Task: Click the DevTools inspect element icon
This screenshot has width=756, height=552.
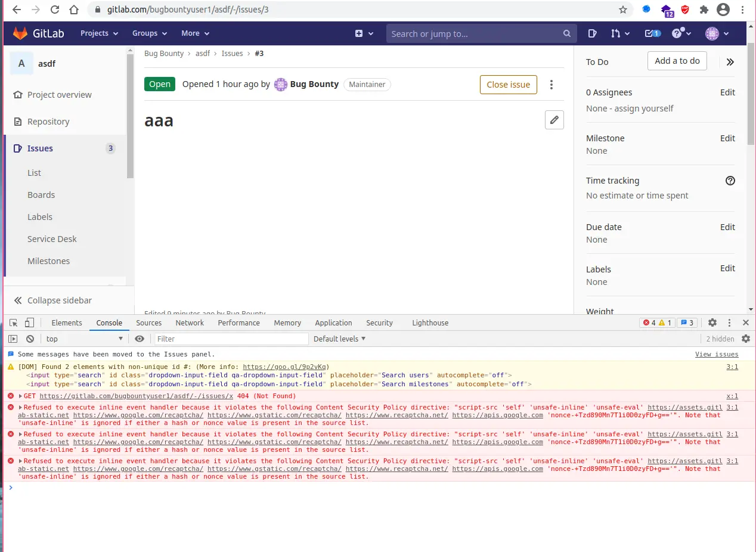Action: [x=14, y=322]
